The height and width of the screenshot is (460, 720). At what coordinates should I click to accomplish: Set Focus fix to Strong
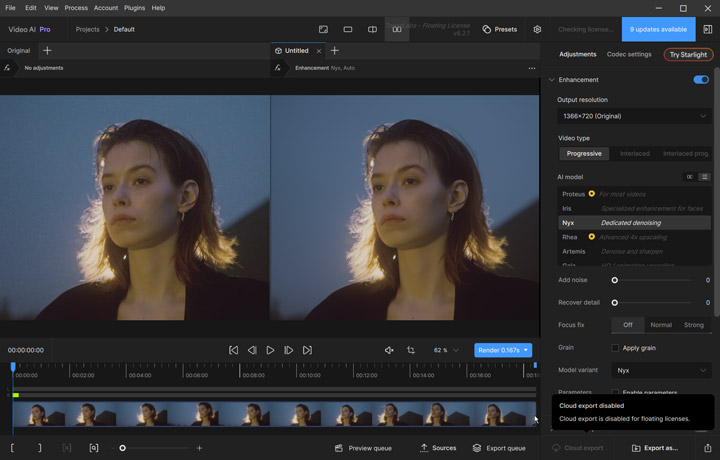point(693,325)
